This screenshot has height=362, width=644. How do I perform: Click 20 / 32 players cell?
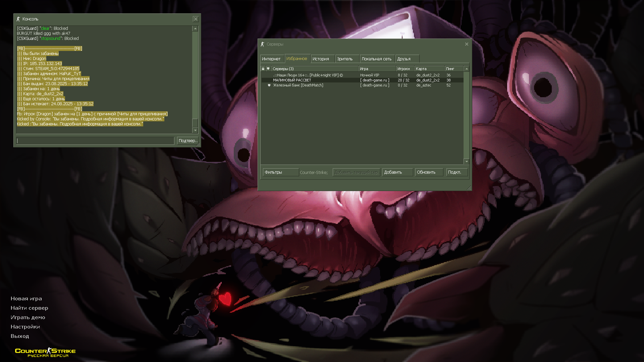click(x=404, y=80)
